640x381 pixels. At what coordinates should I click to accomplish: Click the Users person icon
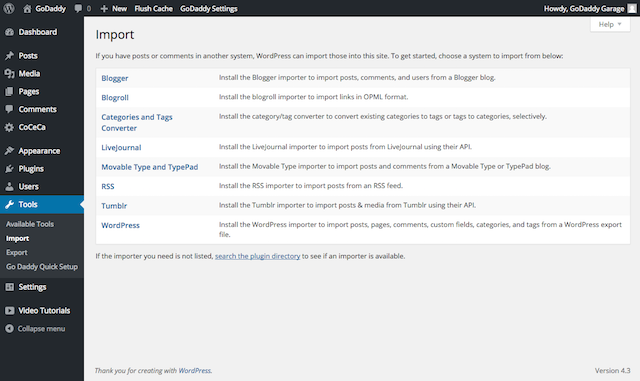[x=9, y=187]
